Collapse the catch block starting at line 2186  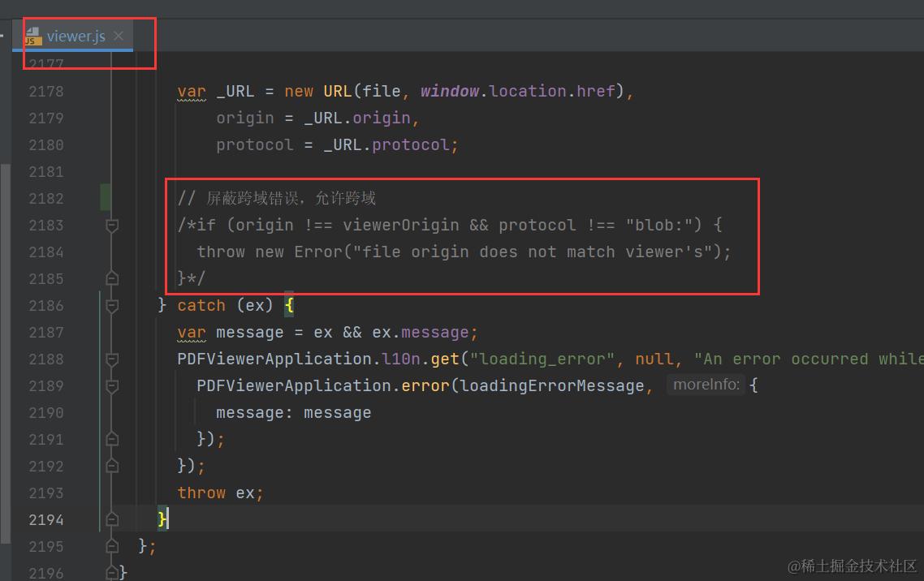coord(112,305)
